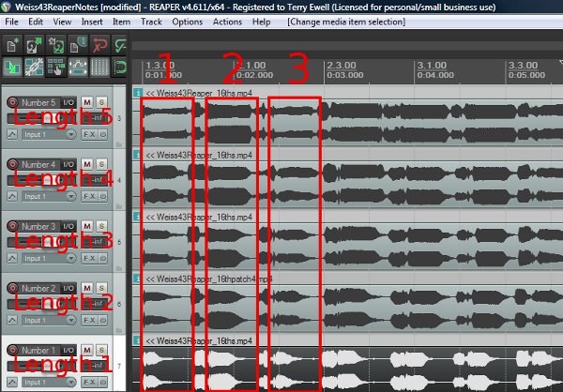This screenshot has width=563, height=392.
Task: Arm the Number 2 track for recording
Action: pyautogui.click(x=12, y=288)
